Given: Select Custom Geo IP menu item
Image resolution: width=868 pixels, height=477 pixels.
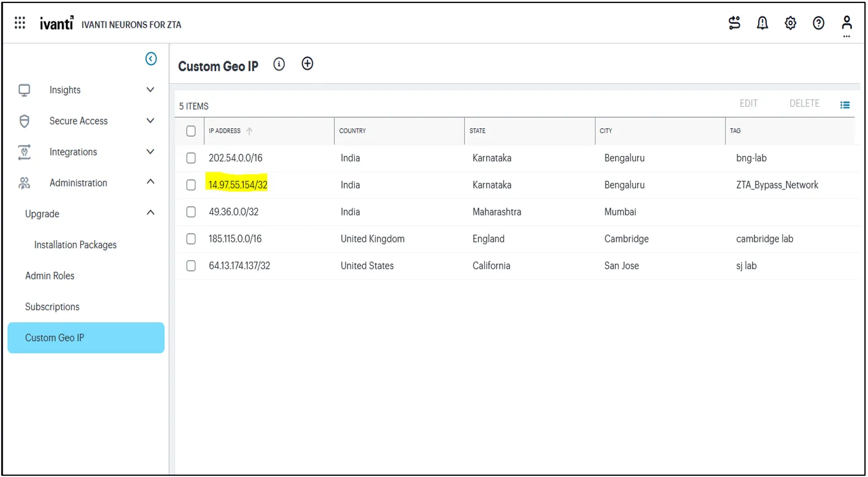Looking at the screenshot, I should tap(86, 338).
